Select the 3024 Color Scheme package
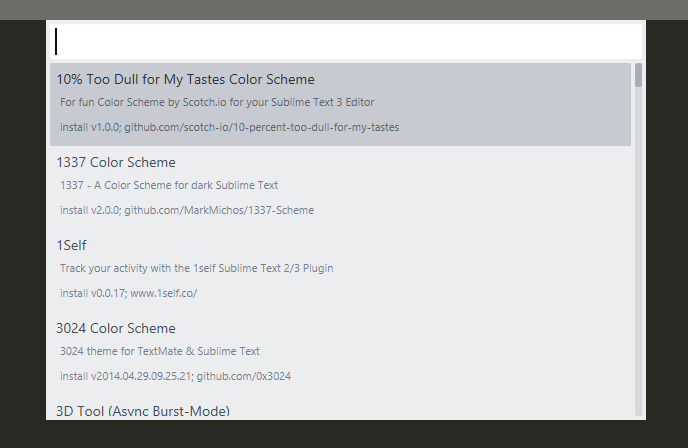 pos(116,328)
